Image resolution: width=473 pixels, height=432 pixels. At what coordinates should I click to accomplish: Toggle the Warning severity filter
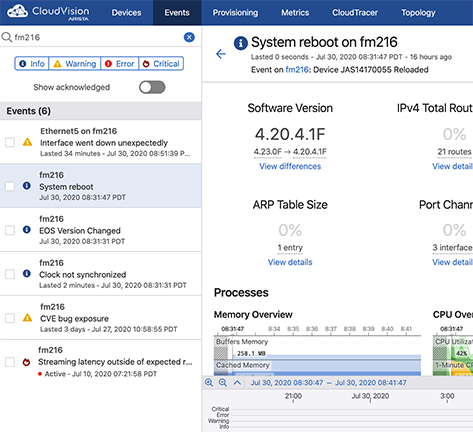75,63
